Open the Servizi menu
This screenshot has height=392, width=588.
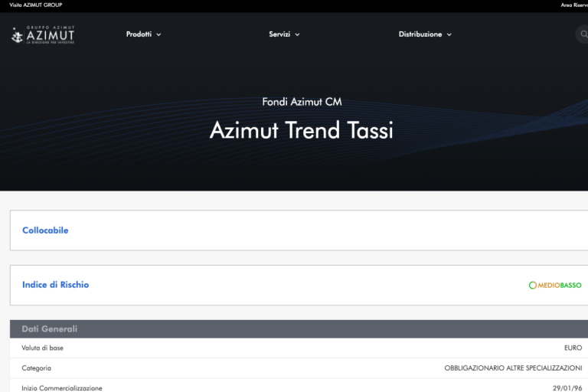[284, 34]
